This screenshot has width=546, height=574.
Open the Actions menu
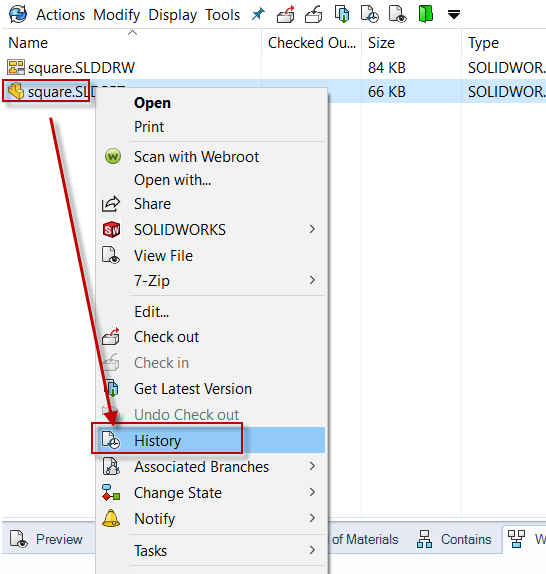click(x=60, y=15)
